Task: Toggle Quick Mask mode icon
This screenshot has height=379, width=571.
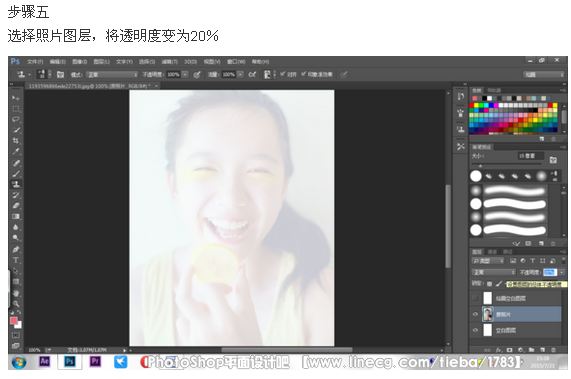Action: [x=16, y=335]
